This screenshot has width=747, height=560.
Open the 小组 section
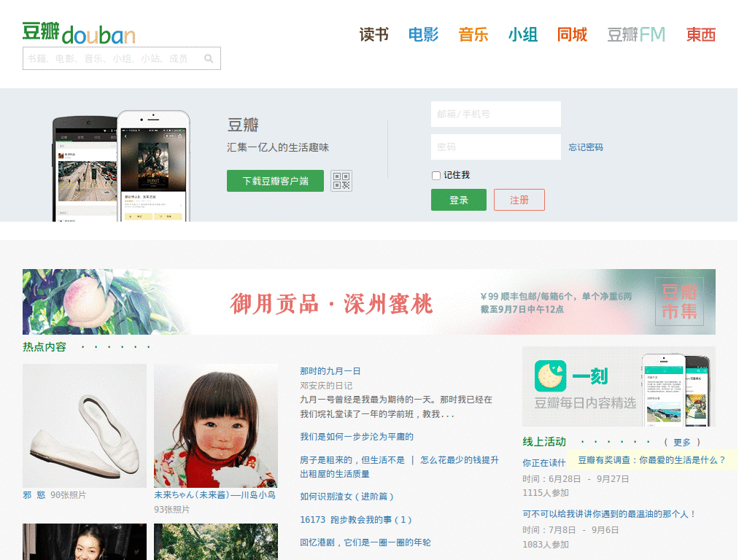[523, 34]
